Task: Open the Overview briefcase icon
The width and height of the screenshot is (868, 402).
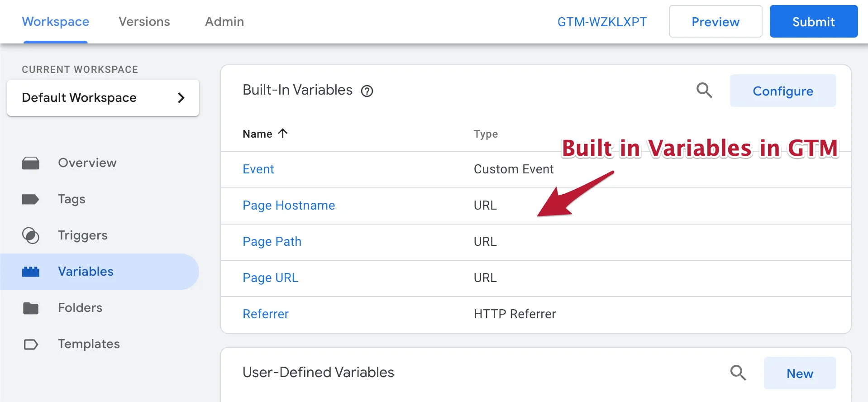Action: pos(31,163)
